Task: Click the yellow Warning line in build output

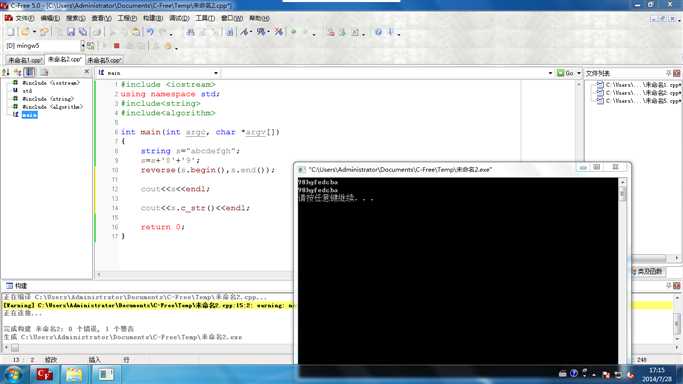Action: pyautogui.click(x=148, y=305)
